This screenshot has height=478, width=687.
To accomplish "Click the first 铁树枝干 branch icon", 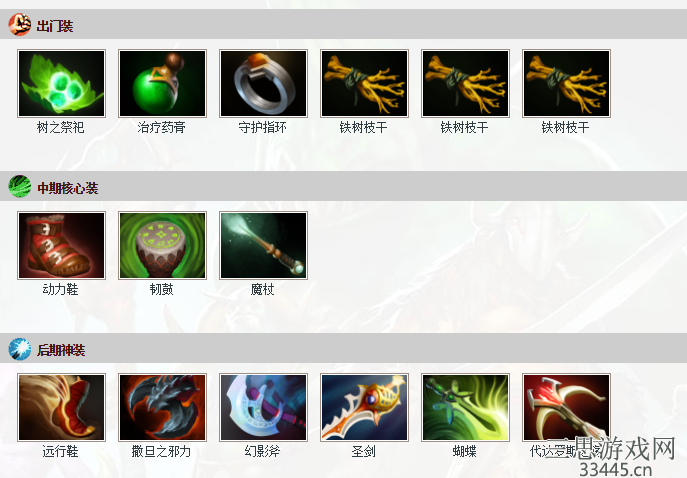I will [364, 83].
